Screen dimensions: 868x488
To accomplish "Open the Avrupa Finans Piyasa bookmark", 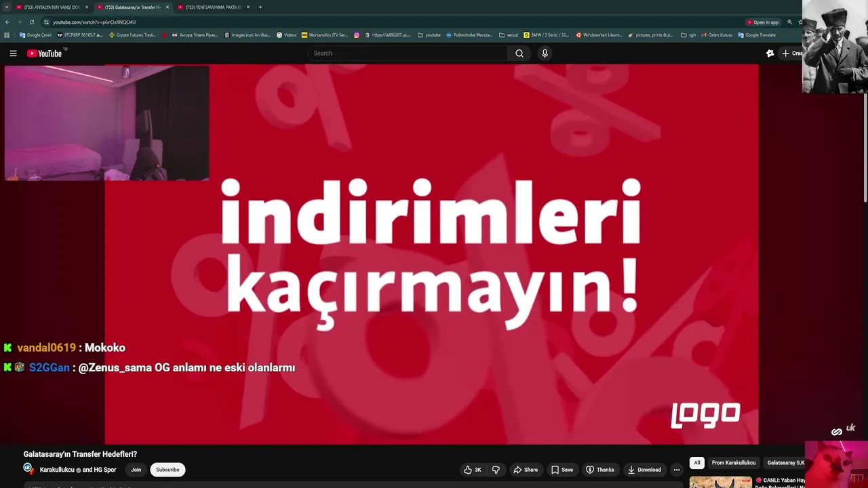I will click(x=195, y=35).
